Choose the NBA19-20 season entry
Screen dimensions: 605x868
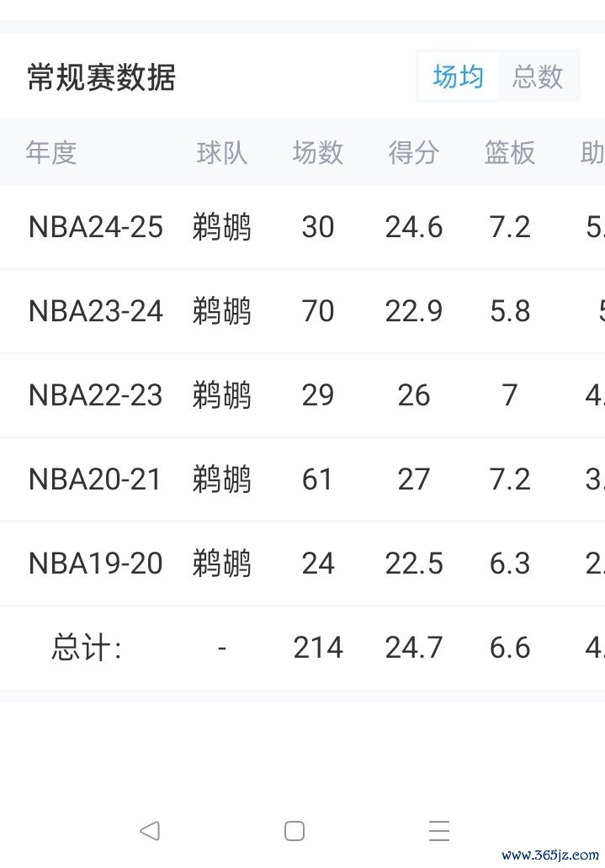pyautogui.click(x=96, y=564)
